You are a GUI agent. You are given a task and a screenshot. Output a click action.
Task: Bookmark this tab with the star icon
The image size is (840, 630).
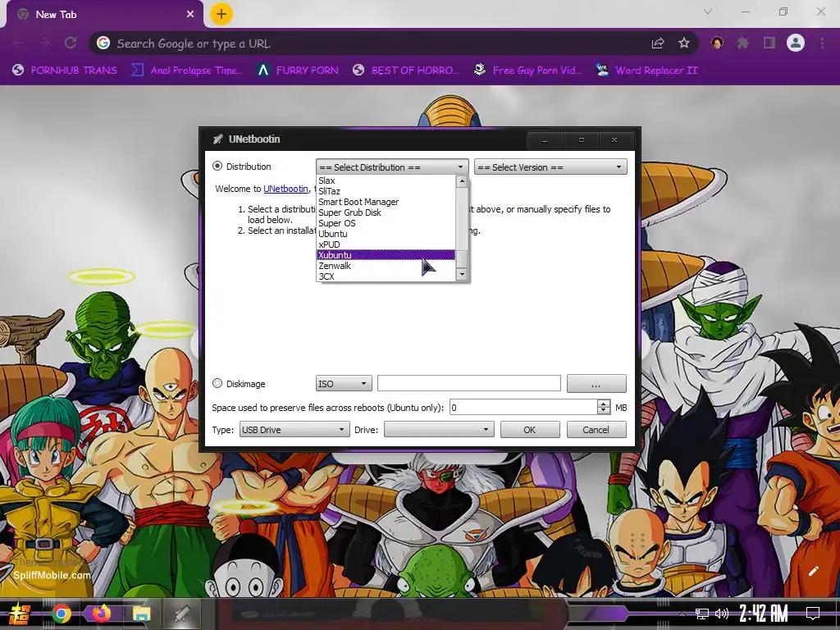click(684, 43)
